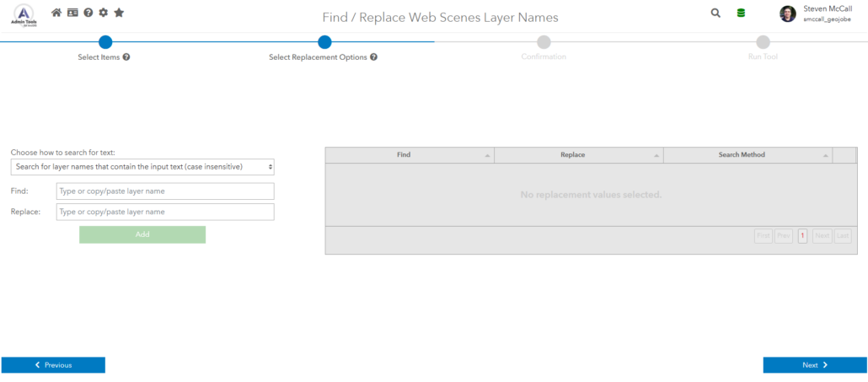Click the green database credits icon
Viewport: 868px width, 382px height.
[741, 13]
